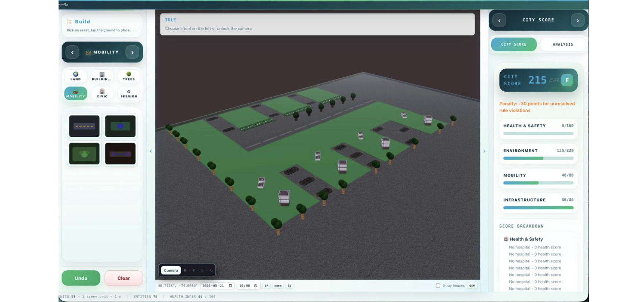Set time to sunset with SS
This screenshot has height=302, width=644.
[290, 286]
